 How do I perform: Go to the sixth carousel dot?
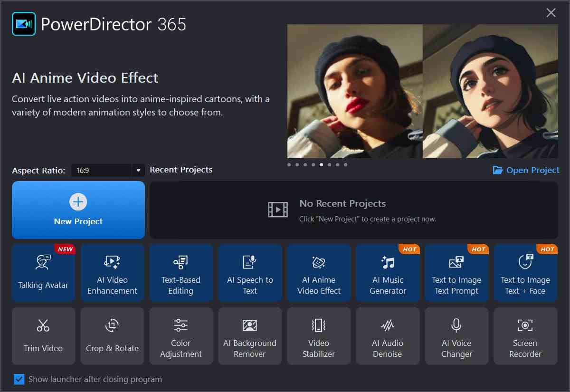coord(330,165)
